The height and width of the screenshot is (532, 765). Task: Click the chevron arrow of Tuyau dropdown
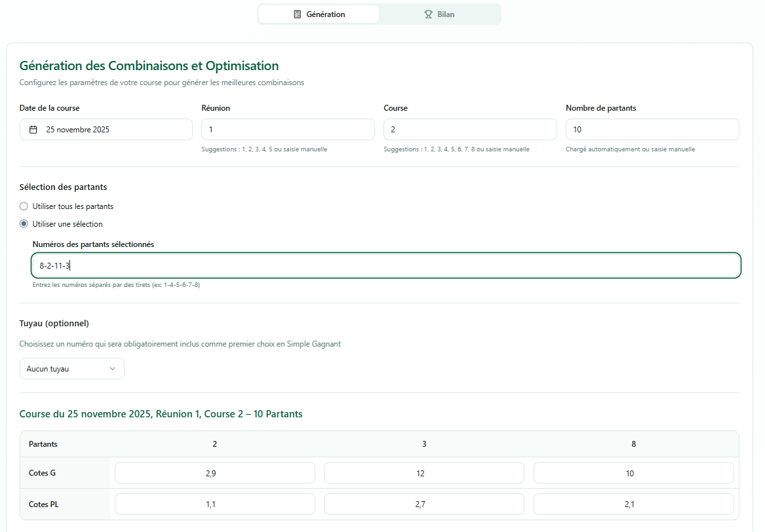coord(112,369)
